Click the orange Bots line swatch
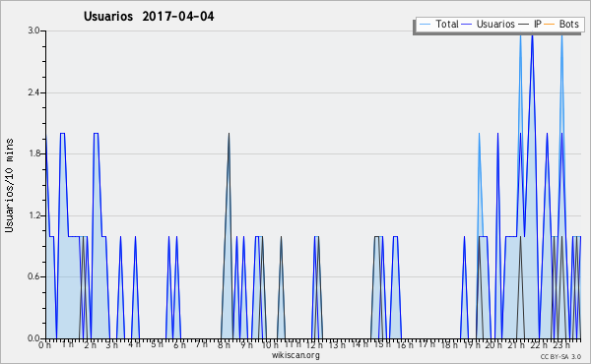Screen dimensions: 591x364 pos(550,25)
